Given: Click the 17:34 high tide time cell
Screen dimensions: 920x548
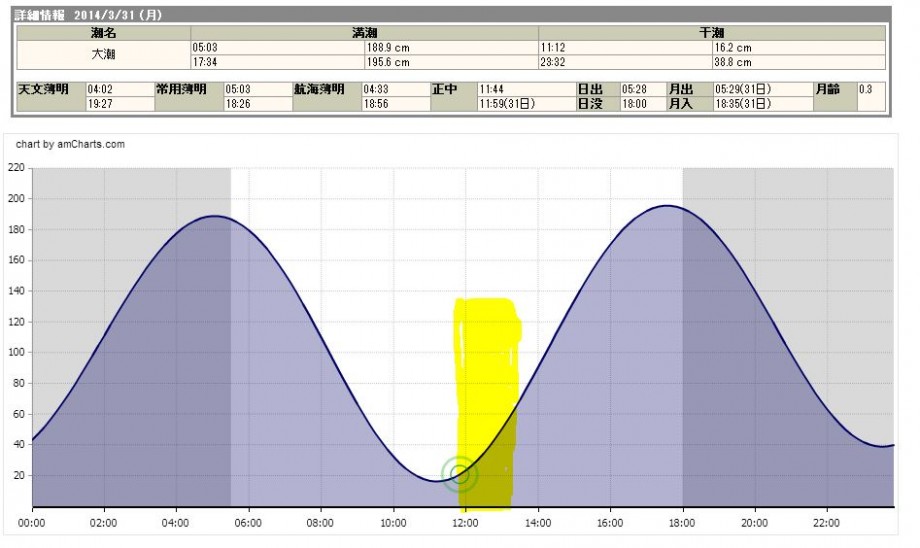Looking at the screenshot, I should 277,62.
